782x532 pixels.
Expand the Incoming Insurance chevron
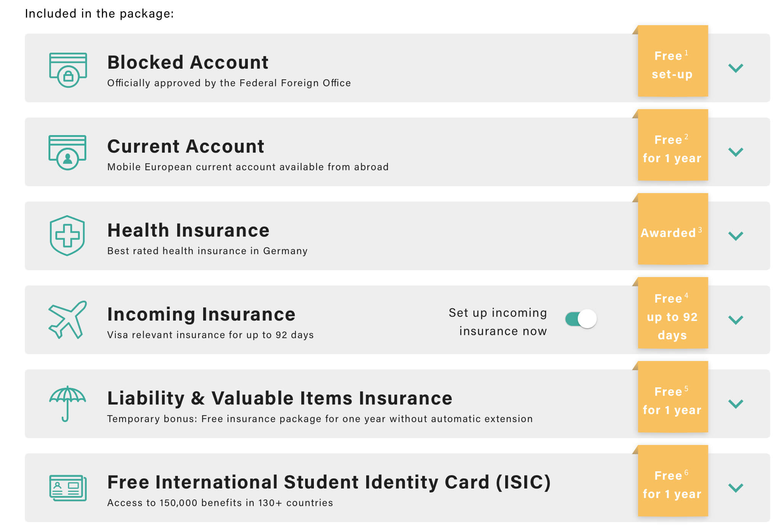coord(735,320)
